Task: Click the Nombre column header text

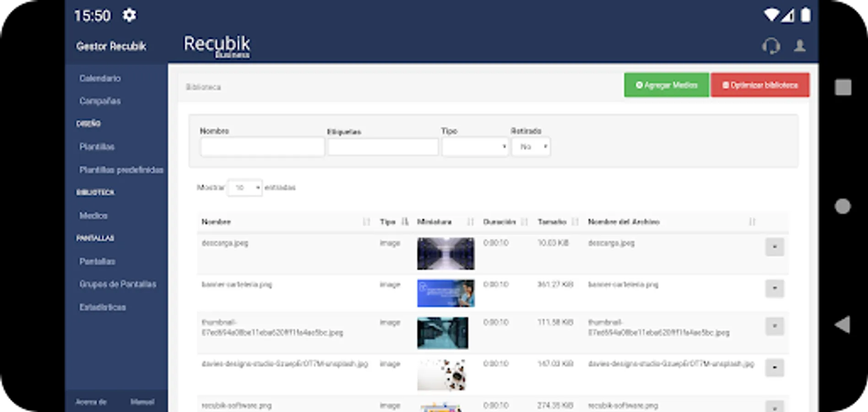Action: 216,222
